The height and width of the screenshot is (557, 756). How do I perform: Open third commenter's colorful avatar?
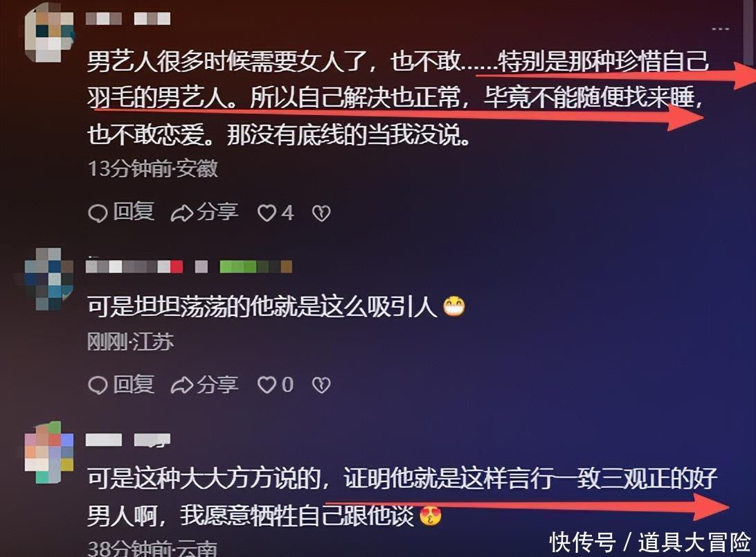pos(49,453)
